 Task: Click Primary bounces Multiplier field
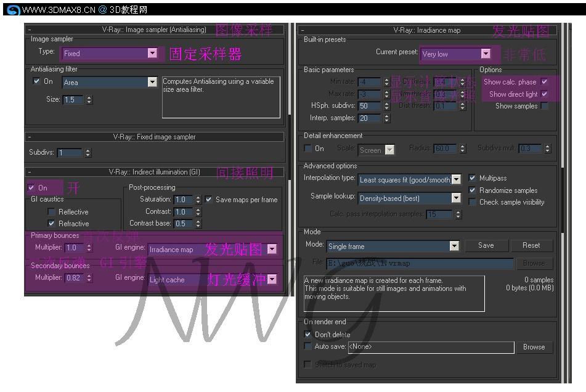click(x=74, y=248)
